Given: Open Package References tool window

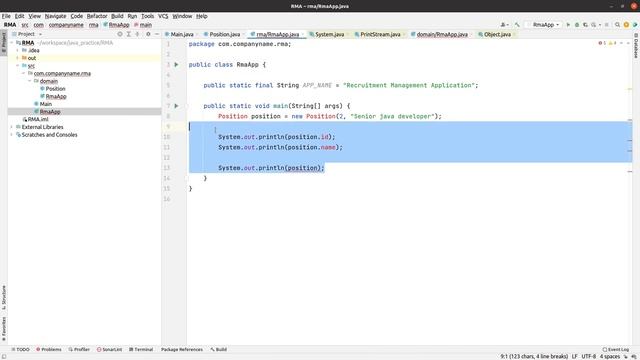Looking at the screenshot, I should 182,349.
